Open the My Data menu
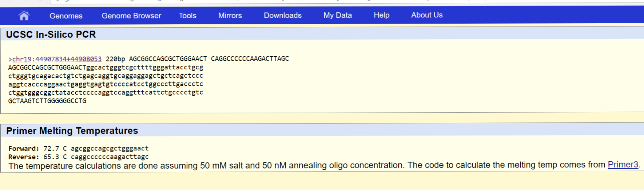 coord(338,15)
